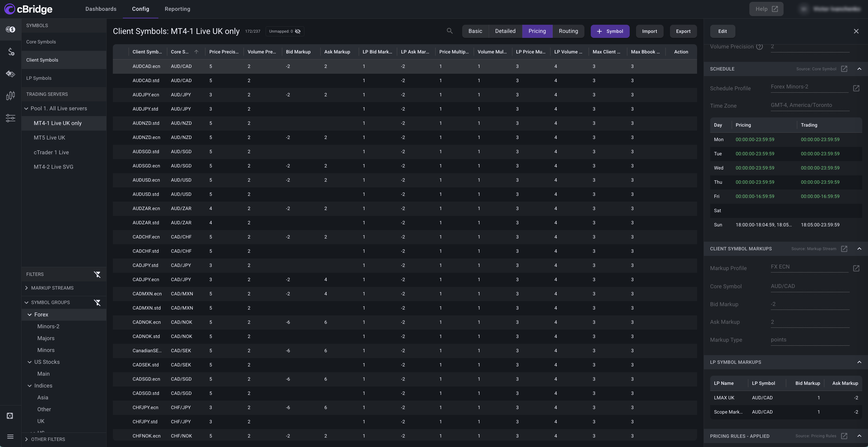This screenshot has width=868, height=447.
Task: Collapse the Indices symbol group
Action: pyautogui.click(x=30, y=386)
